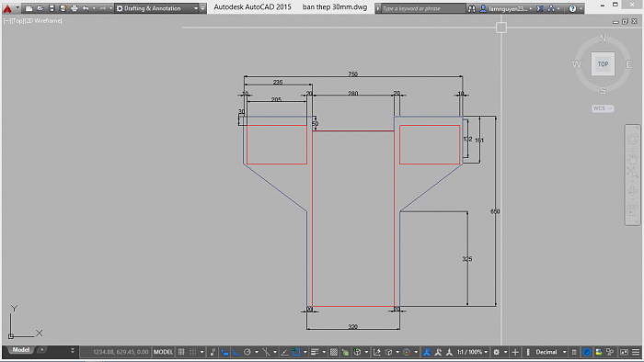The height and width of the screenshot is (362, 644).
Task: Click the Open file icon
Action: click(x=40, y=8)
